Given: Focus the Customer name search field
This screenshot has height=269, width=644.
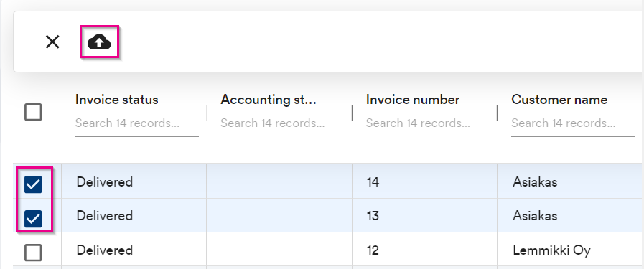Looking at the screenshot, I should tap(573, 124).
